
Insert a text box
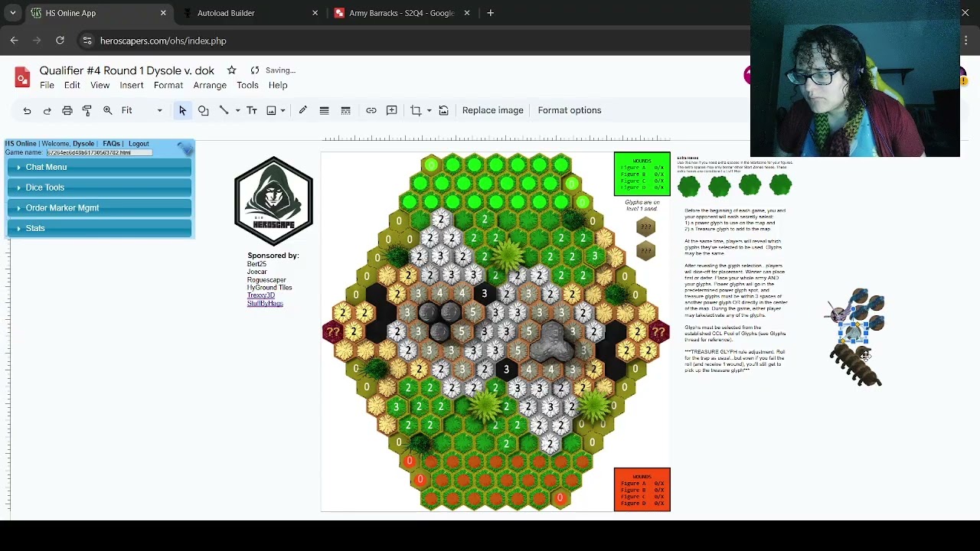(252, 110)
